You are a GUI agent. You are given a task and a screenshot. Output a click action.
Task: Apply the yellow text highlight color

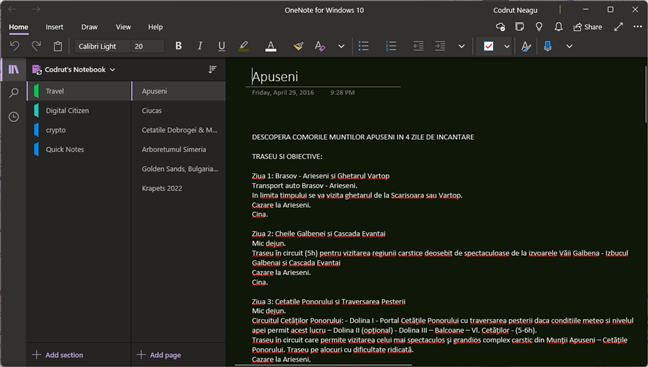click(x=243, y=46)
